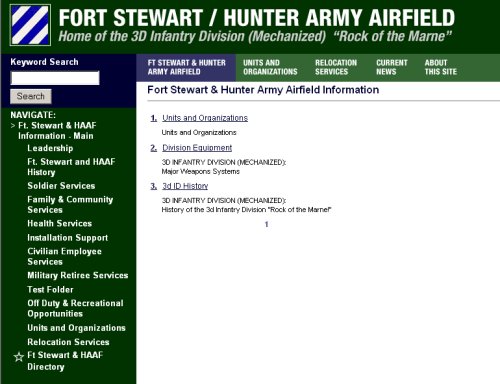Go to Health Services
Image resolution: width=500 pixels, height=384 pixels.
tap(59, 223)
